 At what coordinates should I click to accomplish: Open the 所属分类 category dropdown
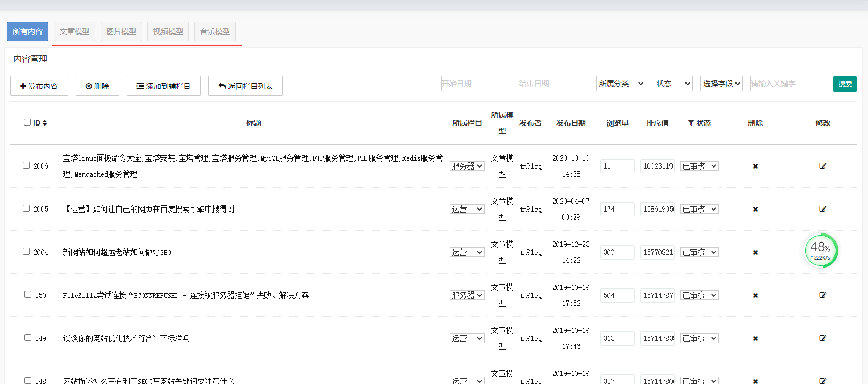[x=621, y=84]
